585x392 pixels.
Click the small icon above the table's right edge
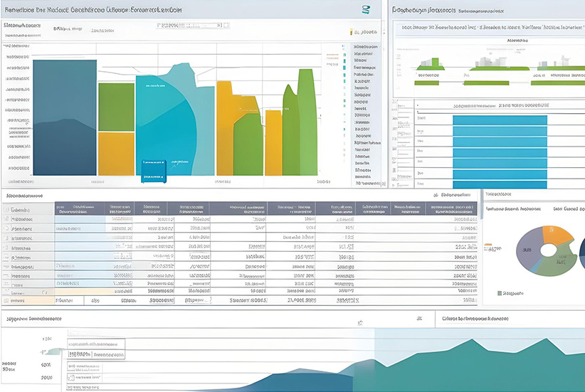click(434, 194)
